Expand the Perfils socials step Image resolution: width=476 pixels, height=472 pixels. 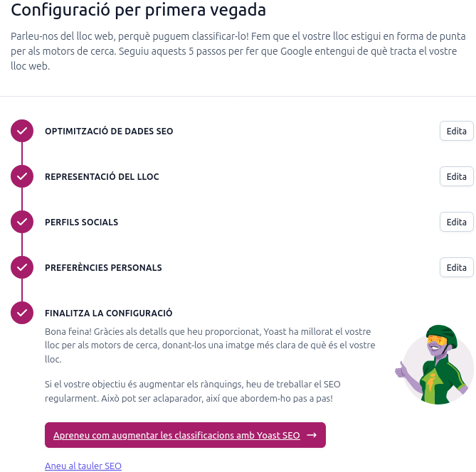(x=456, y=222)
